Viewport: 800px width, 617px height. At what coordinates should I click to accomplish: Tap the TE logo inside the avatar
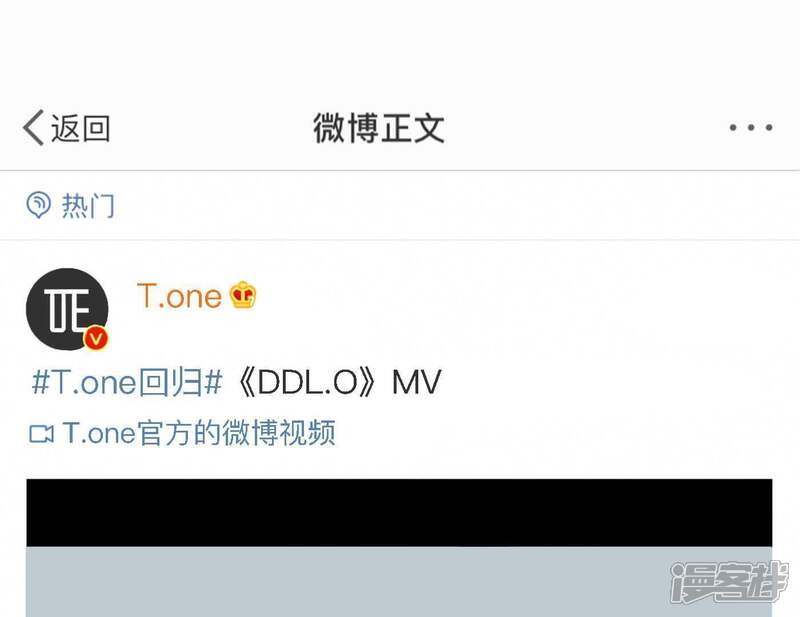coord(66,309)
